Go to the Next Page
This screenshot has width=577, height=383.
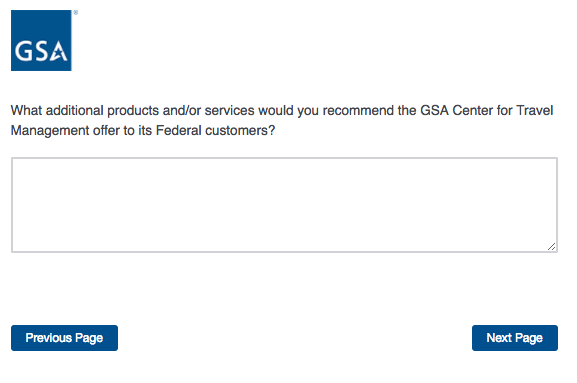(514, 338)
